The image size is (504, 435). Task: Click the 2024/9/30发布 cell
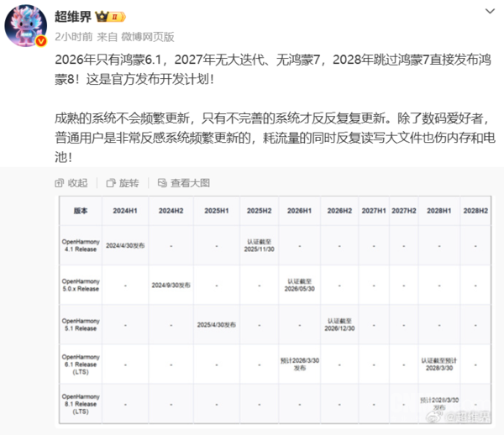(171, 285)
